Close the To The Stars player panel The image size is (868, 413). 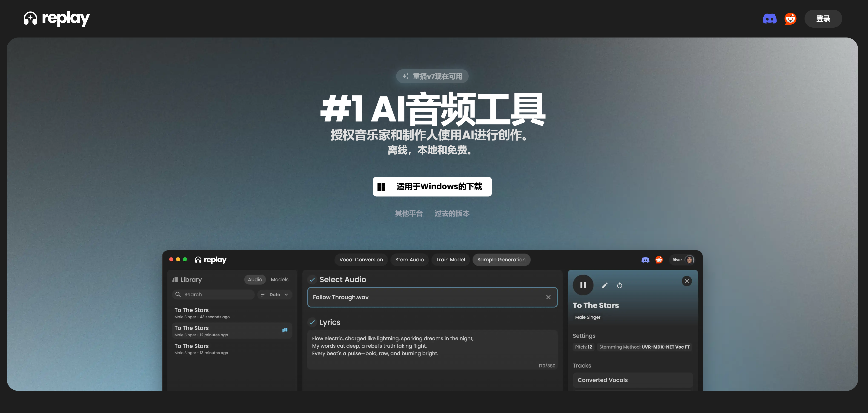click(687, 281)
